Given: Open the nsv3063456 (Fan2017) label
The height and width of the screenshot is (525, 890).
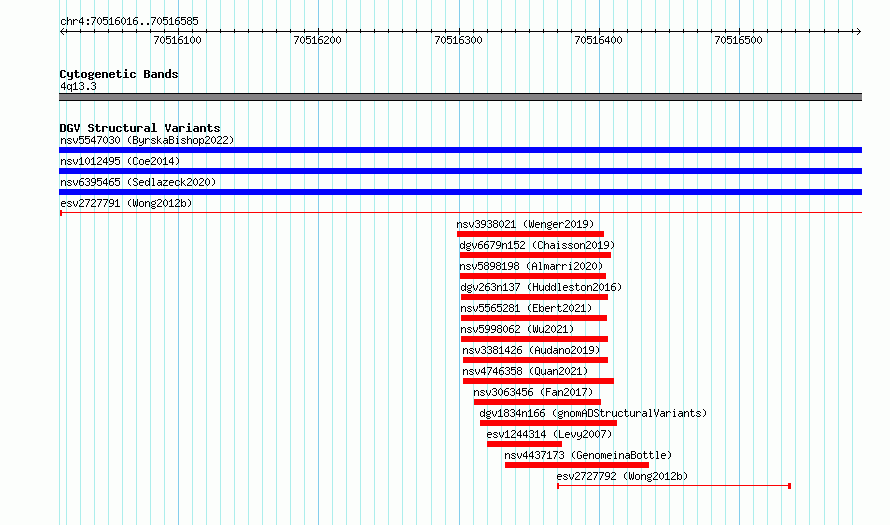Looking at the screenshot, I should [x=533, y=392].
